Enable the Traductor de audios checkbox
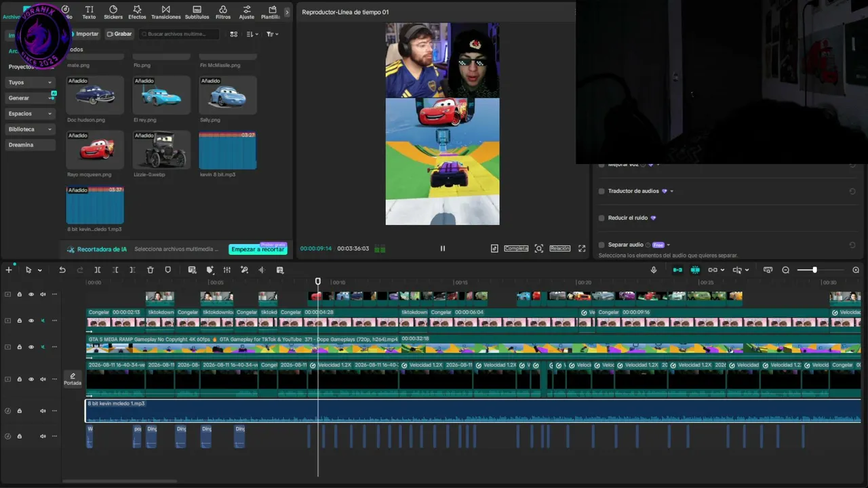The image size is (868, 488). 601,191
